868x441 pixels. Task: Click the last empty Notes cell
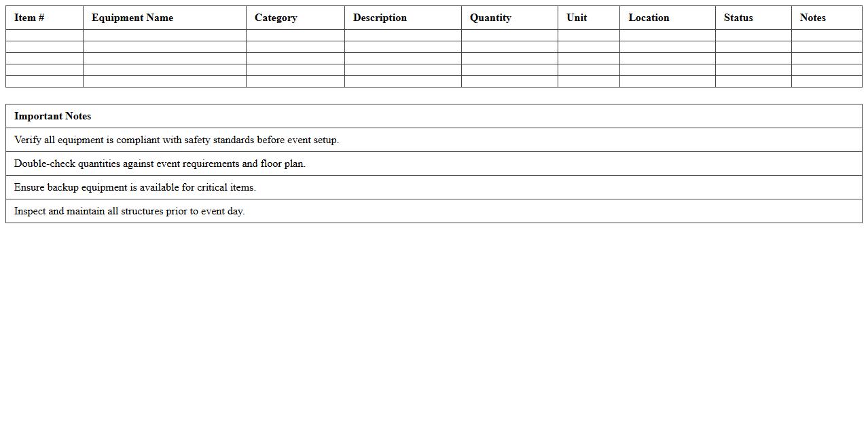coord(827,82)
